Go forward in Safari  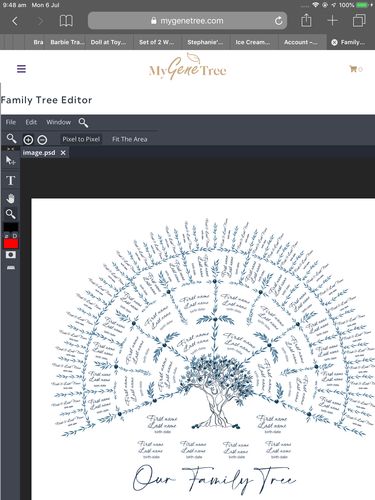point(40,21)
